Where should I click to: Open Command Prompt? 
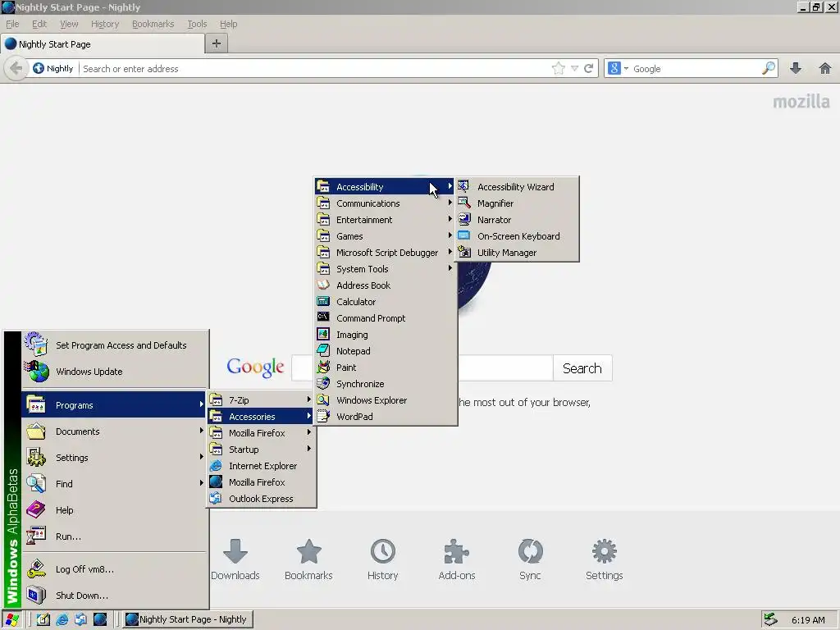click(386, 318)
